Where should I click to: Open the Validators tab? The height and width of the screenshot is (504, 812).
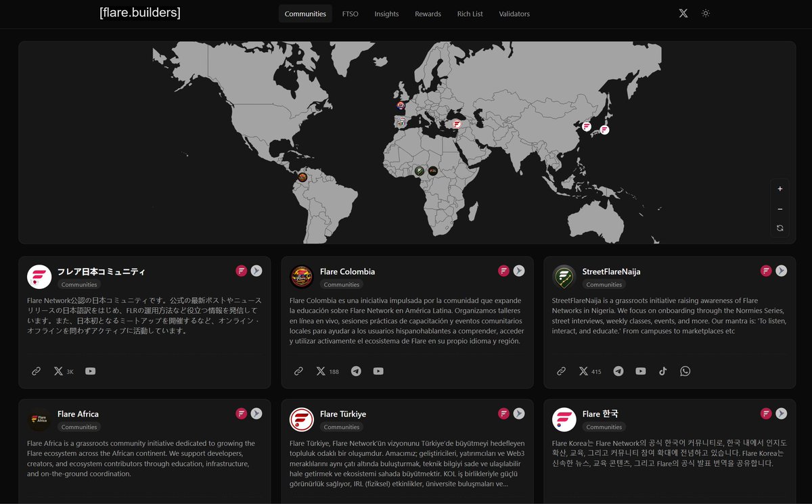click(514, 14)
